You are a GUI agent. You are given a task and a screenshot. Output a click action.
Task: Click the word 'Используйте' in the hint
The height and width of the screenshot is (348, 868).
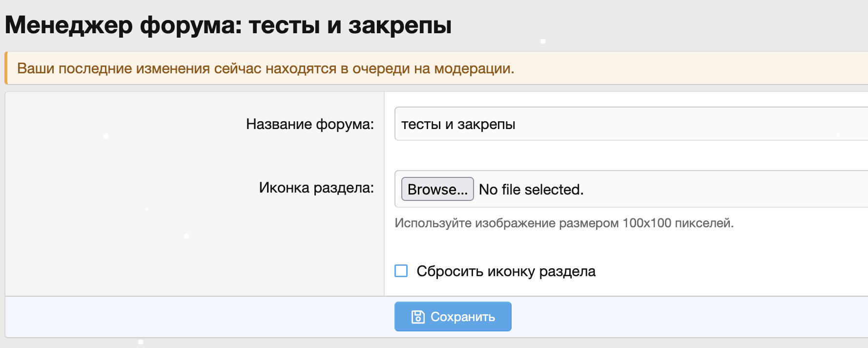(x=433, y=223)
